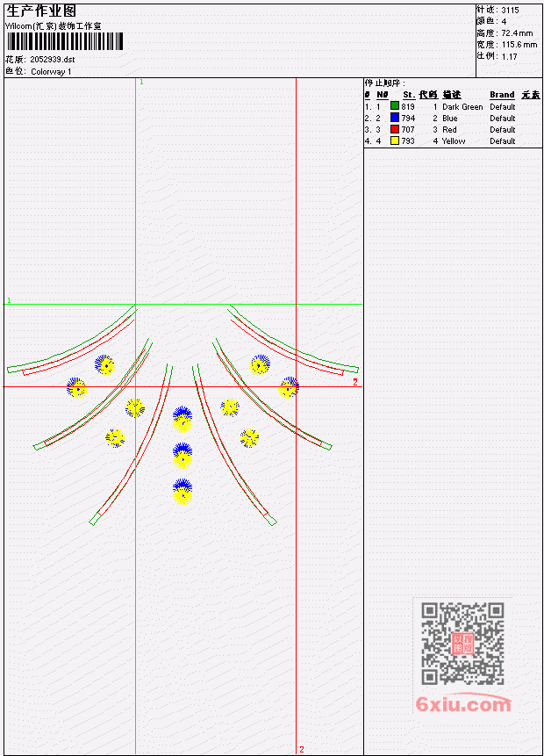Click 'Default' brand in Yellow row
Viewport: 544px width, 756px height.
pyautogui.click(x=503, y=141)
